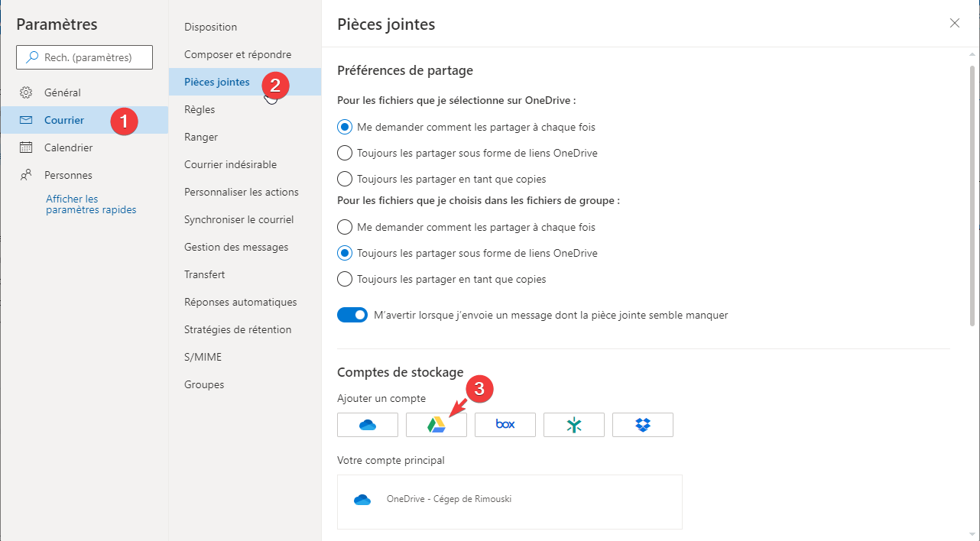
Task: Open the S/MIME settings page
Action: click(x=245, y=357)
